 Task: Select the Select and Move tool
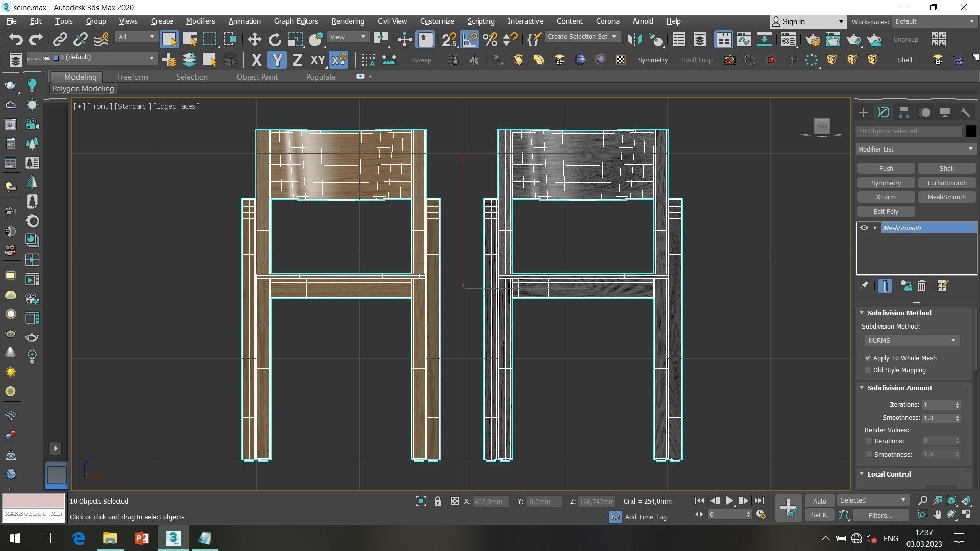point(254,39)
